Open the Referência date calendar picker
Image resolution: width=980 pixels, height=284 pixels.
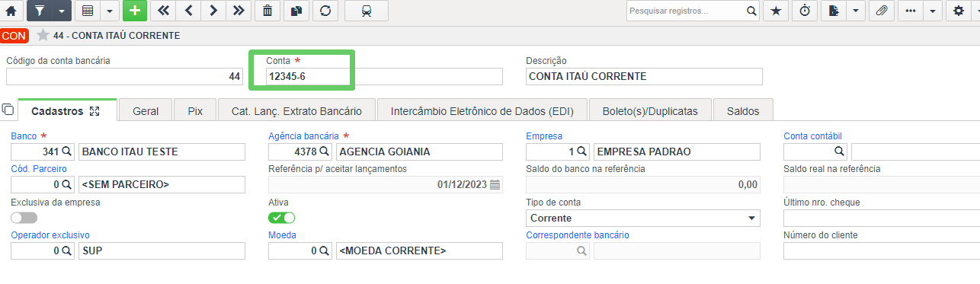(x=495, y=185)
